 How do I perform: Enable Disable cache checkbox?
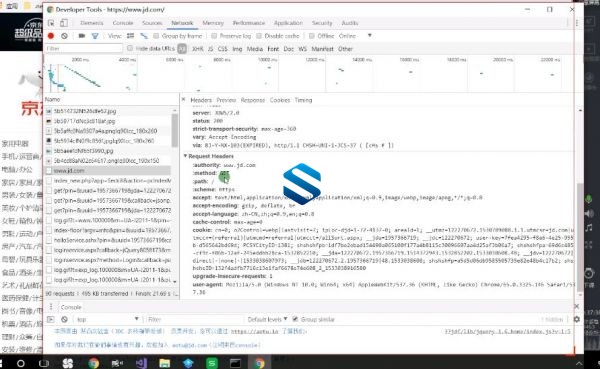[259, 36]
